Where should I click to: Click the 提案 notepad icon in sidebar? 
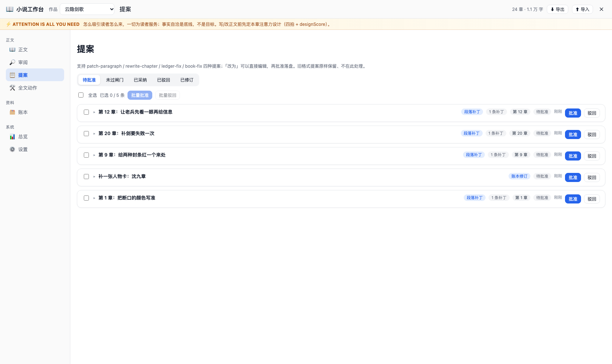coord(12,75)
